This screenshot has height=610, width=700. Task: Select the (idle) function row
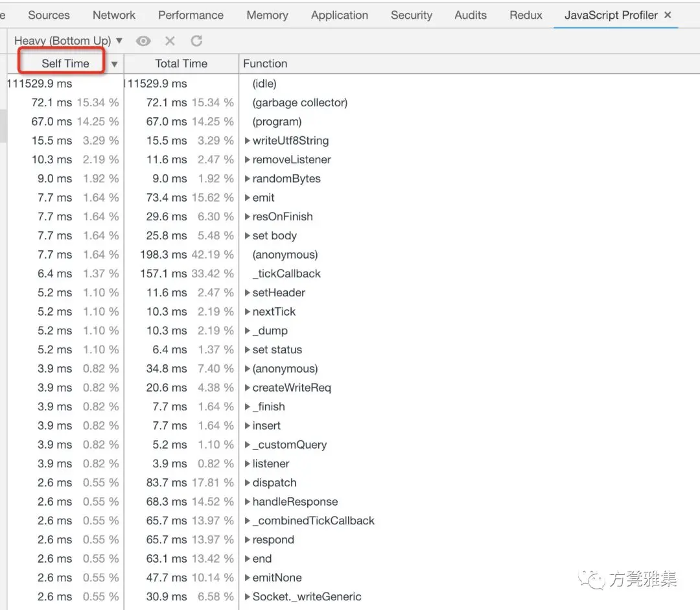353,84
